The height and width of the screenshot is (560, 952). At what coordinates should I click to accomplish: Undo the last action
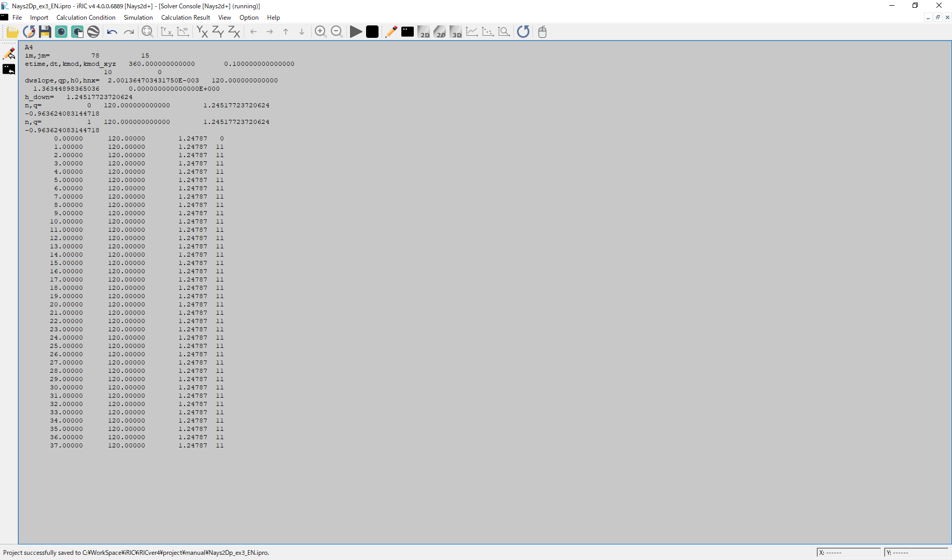coord(112,32)
